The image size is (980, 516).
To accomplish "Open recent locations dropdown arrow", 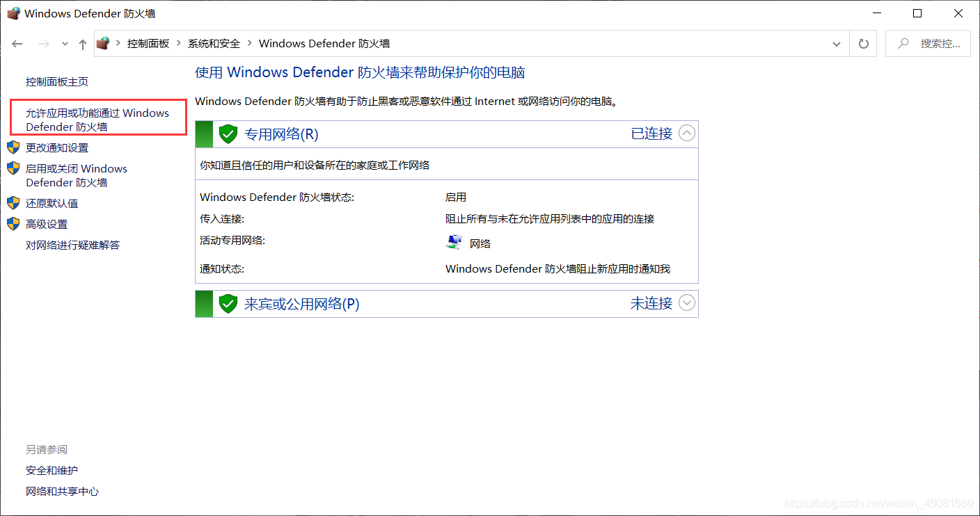I will click(x=65, y=44).
